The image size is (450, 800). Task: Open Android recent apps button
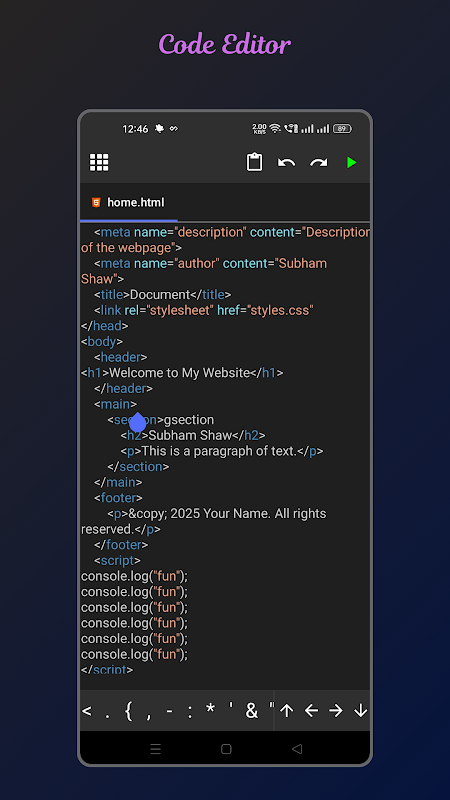coord(156,748)
